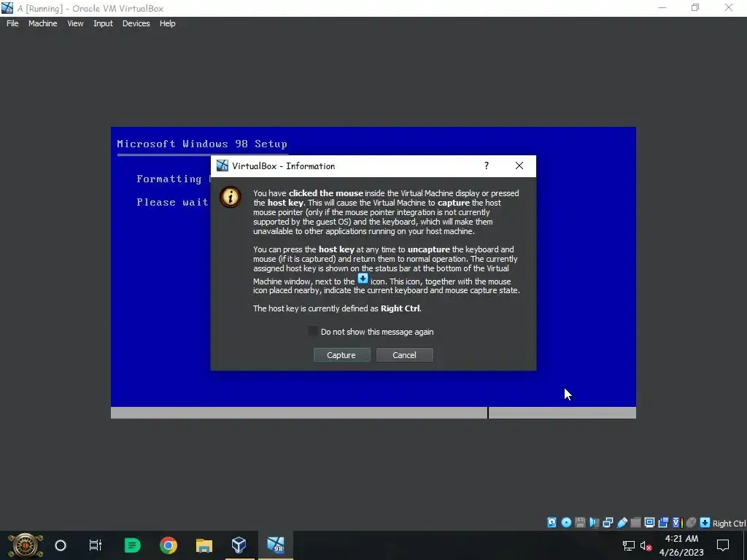Screen dimensions: 747x560
Task: Click the floppy disk indicator in status bar
Action: pos(580,522)
